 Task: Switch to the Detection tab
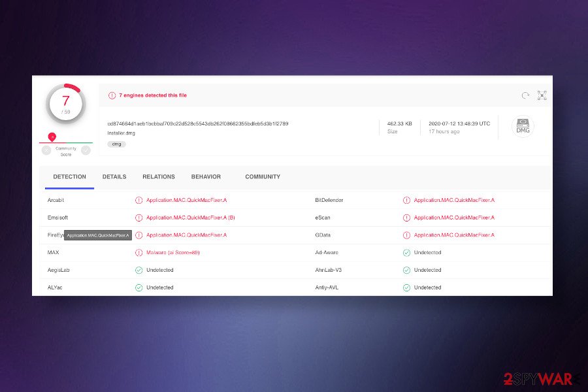69,176
